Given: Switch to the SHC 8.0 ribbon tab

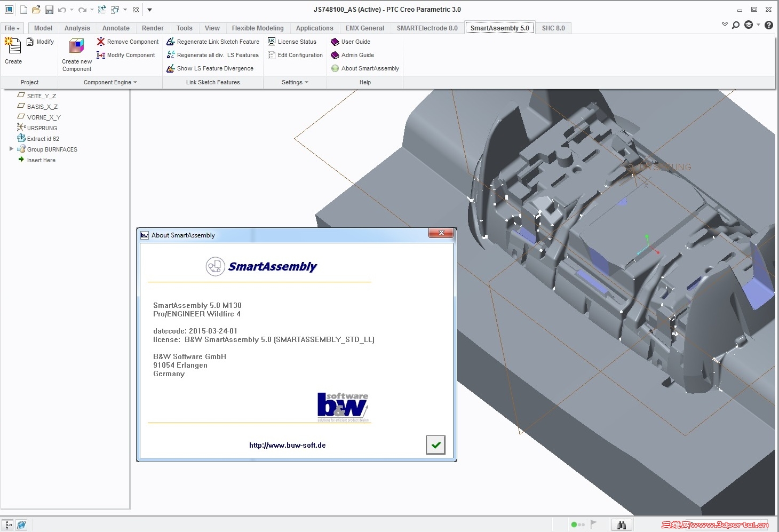Looking at the screenshot, I should click(x=553, y=28).
